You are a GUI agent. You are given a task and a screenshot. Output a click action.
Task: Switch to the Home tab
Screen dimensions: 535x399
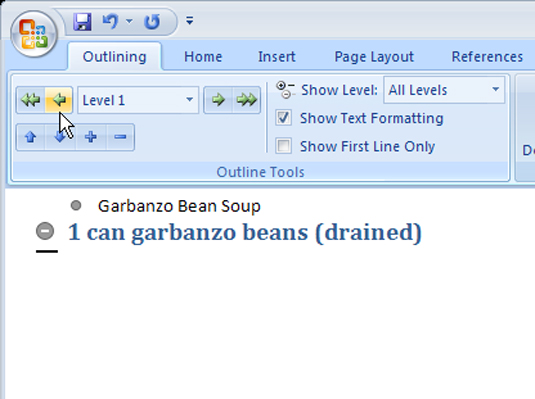[203, 57]
